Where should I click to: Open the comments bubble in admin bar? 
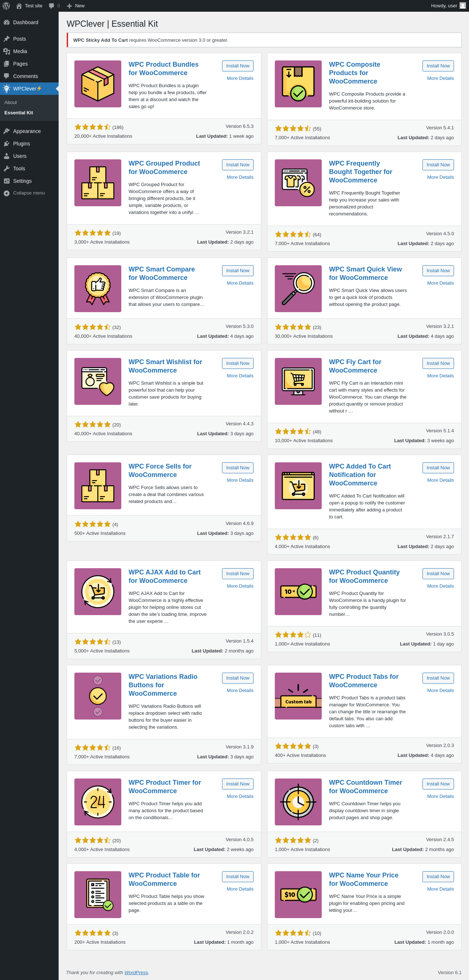(x=53, y=6)
